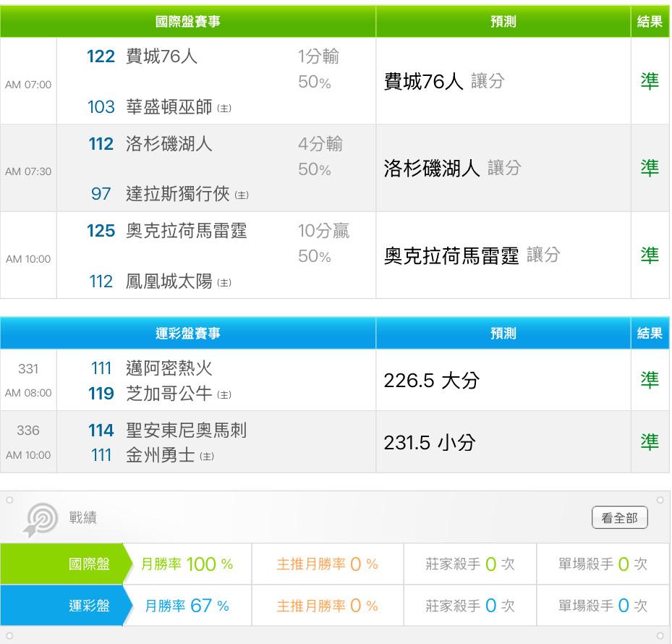This screenshot has height=644, width=672.
Task: Click the AM 07:30 game time
Action: click(x=28, y=171)
